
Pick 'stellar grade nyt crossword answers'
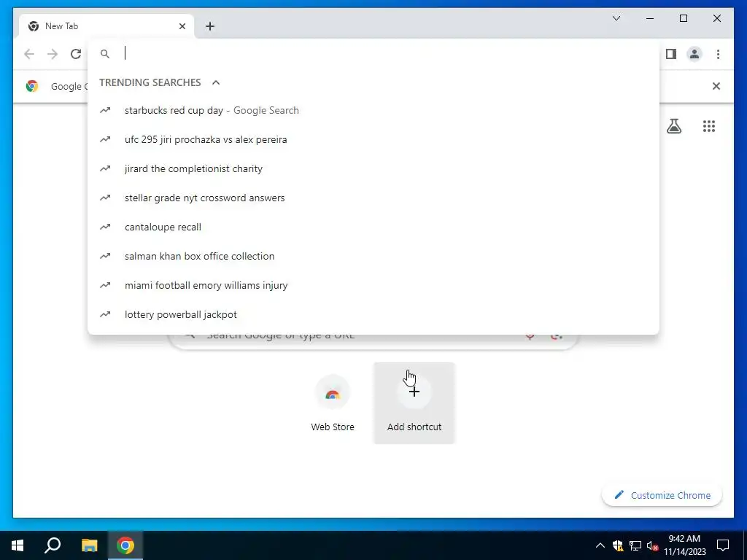point(373,198)
